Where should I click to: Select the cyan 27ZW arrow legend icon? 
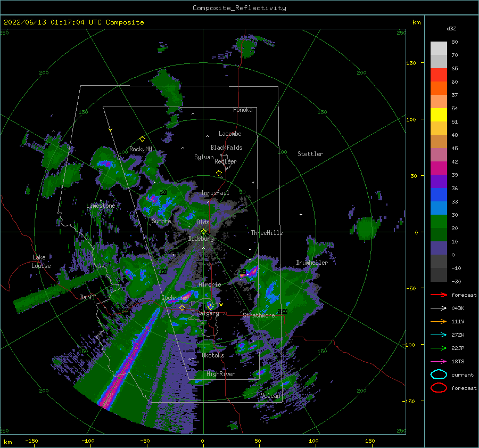click(x=439, y=335)
